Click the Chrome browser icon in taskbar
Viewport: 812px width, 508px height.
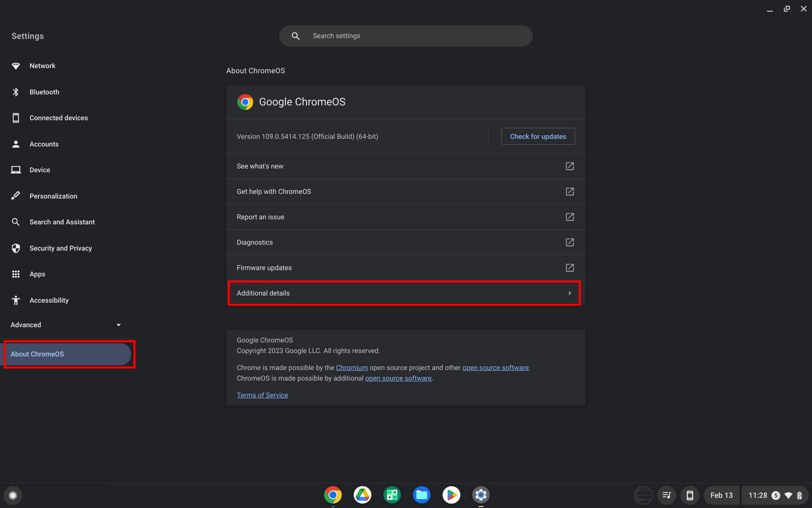click(332, 495)
